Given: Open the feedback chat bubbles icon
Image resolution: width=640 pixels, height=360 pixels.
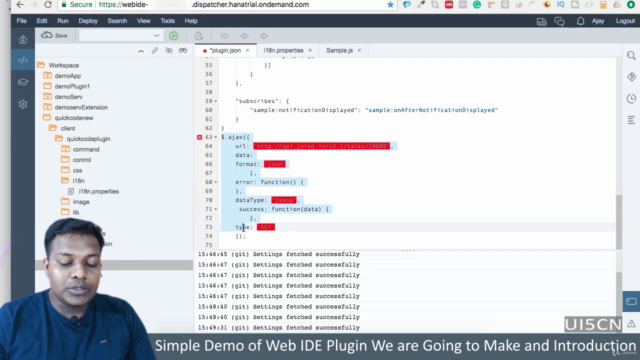Looking at the screenshot, I should click(560, 22).
